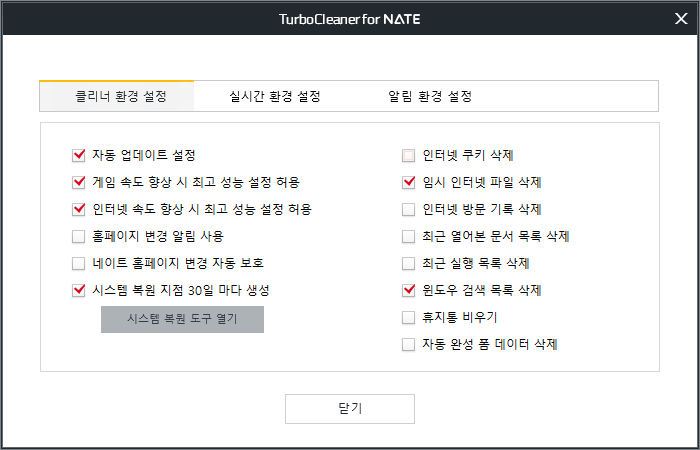Click the 시스템 복원 도구 열기 button
The image size is (700, 450).
pyautogui.click(x=182, y=319)
